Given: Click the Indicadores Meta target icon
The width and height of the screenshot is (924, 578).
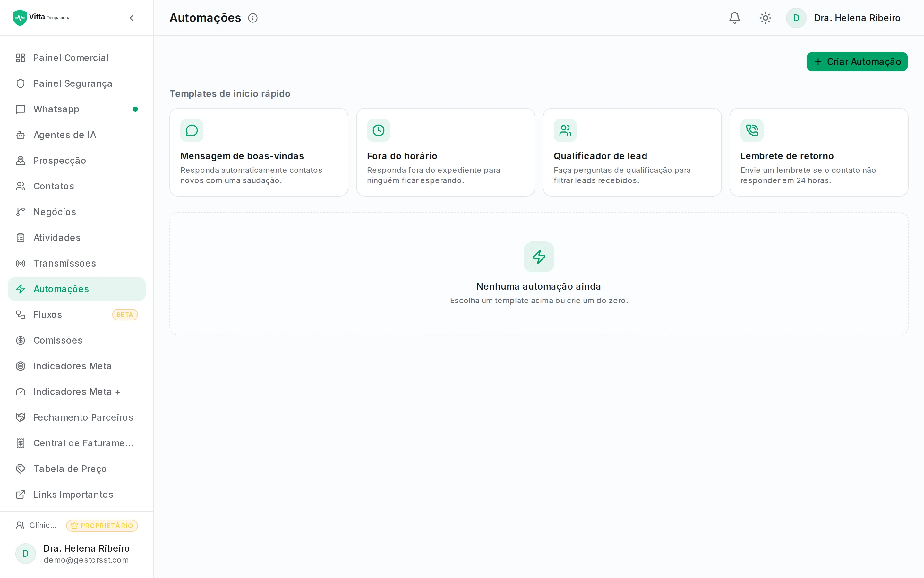Looking at the screenshot, I should click(x=21, y=366).
